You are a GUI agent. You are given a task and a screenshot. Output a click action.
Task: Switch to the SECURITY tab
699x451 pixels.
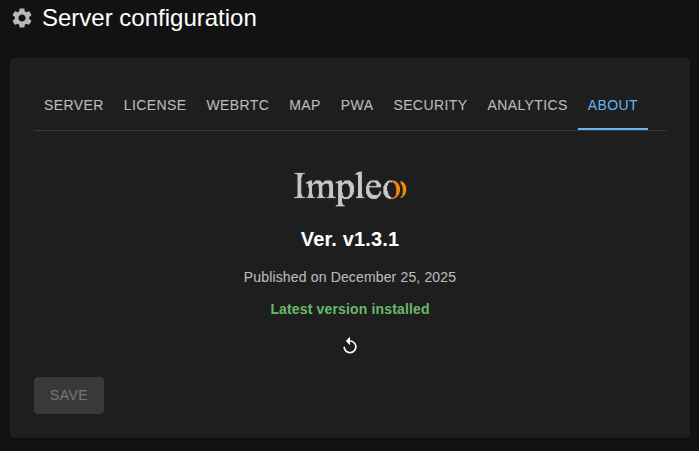click(x=430, y=105)
